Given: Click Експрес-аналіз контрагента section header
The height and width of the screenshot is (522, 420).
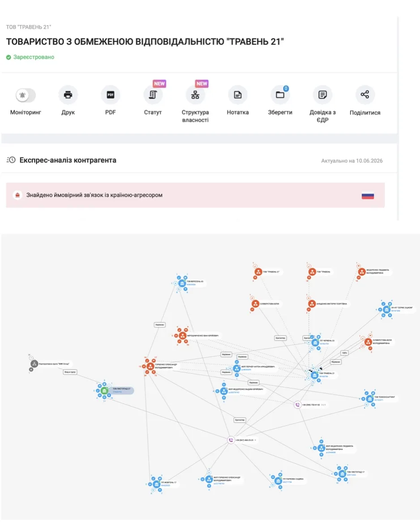Looking at the screenshot, I should 68,160.
